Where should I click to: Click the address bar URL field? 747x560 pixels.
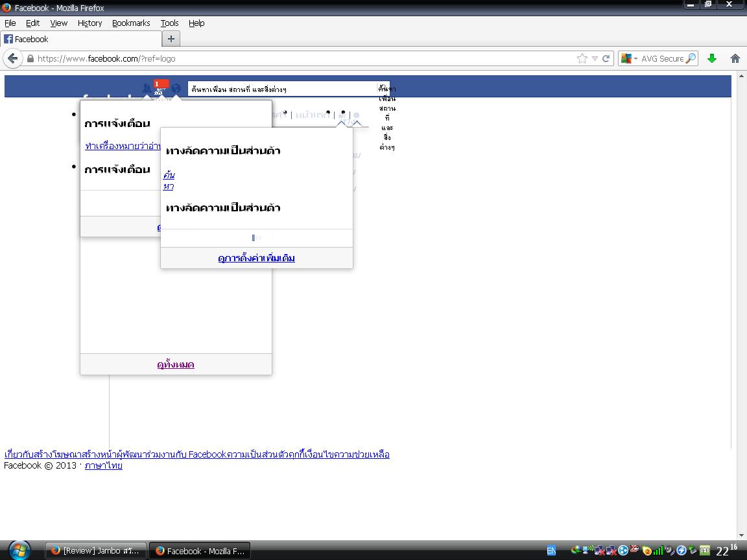click(305, 58)
